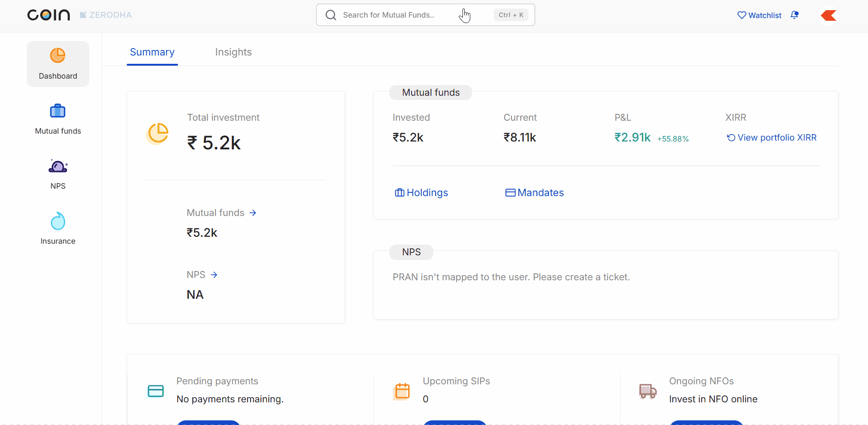Click the Ongoing NFOs truck icon
Viewport: 868px width, 425px height.
(647, 391)
